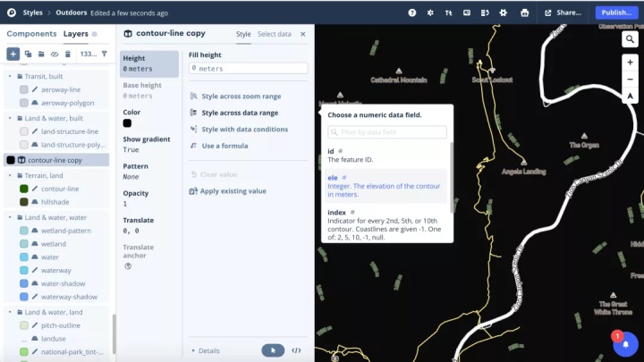Click the Fill height input field

pyautogui.click(x=248, y=68)
